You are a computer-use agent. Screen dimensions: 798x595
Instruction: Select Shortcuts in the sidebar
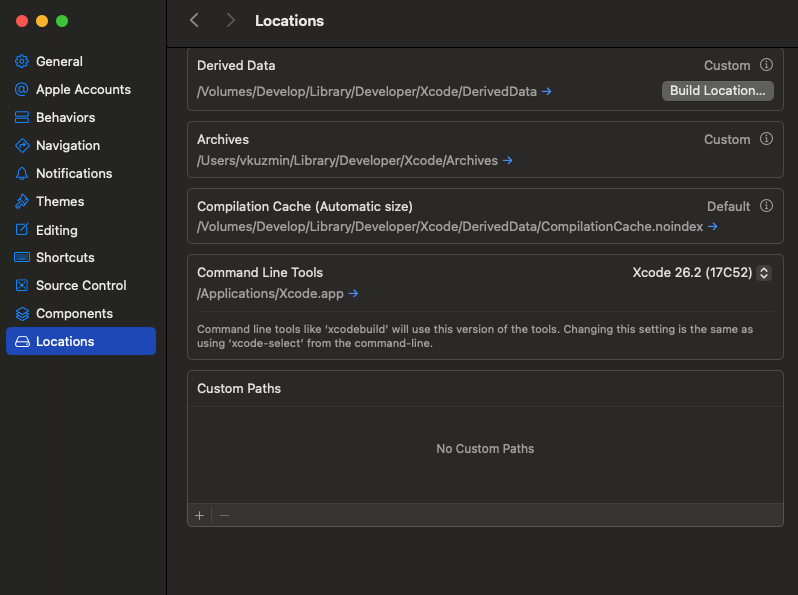[x=81, y=258]
